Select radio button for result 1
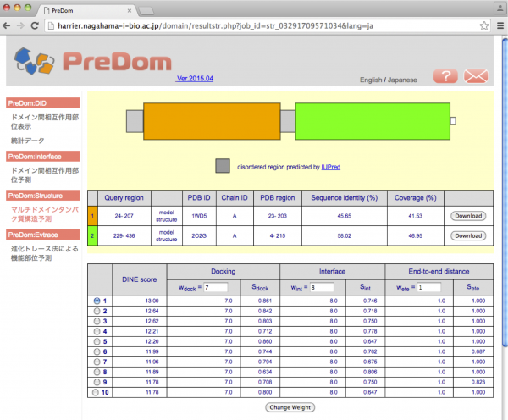 (x=97, y=301)
